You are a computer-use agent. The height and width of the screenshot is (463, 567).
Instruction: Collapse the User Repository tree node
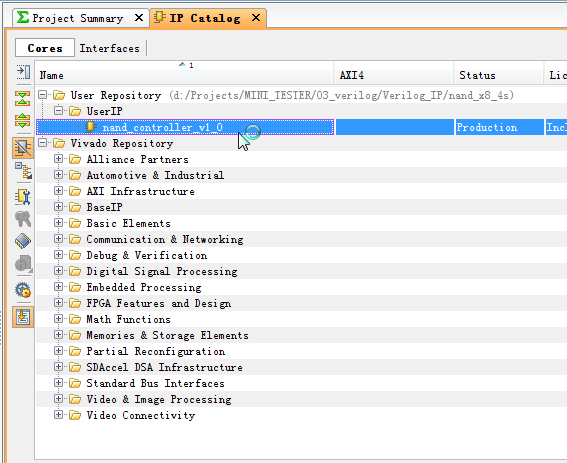click(43, 95)
